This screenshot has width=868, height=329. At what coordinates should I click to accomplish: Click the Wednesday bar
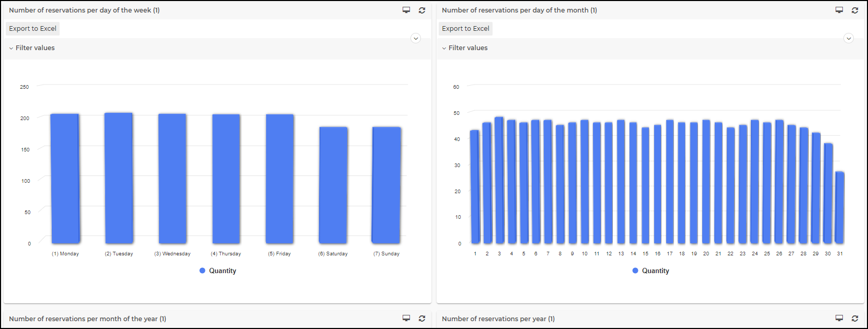(x=173, y=179)
